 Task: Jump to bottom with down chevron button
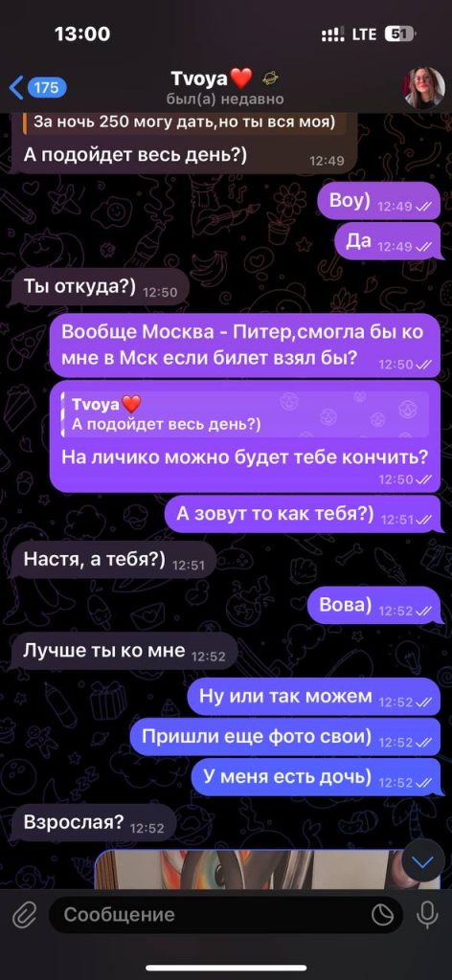[x=423, y=863]
